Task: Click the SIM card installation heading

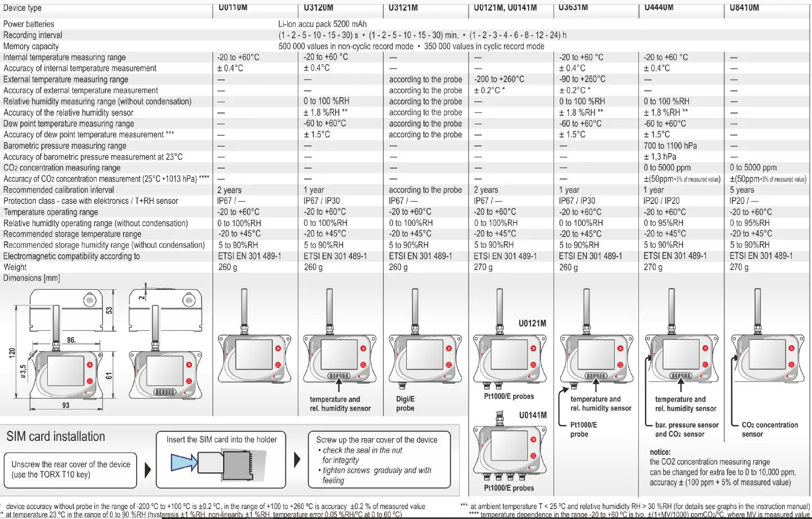Action: point(56,436)
